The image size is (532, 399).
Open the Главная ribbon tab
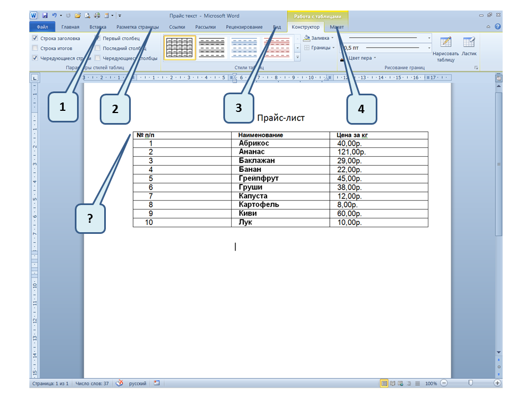point(70,27)
